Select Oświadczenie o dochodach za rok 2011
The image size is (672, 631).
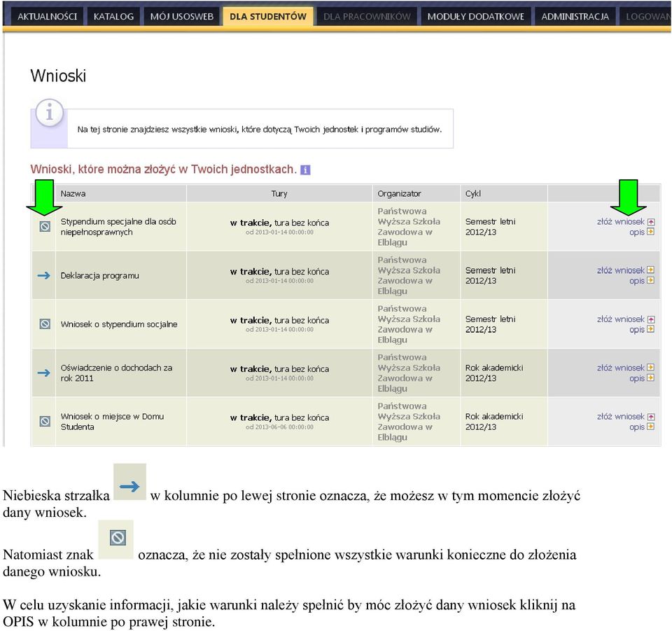[116, 373]
